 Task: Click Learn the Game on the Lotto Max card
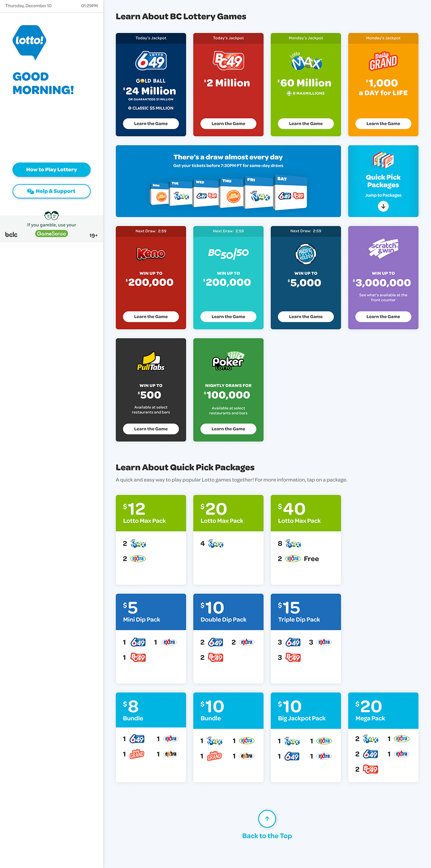306,123
